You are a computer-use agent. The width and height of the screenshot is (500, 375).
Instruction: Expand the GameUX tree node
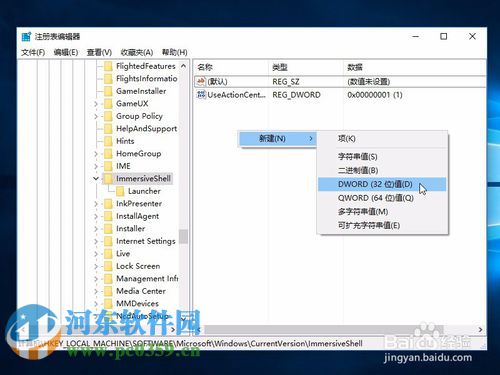[x=96, y=104]
